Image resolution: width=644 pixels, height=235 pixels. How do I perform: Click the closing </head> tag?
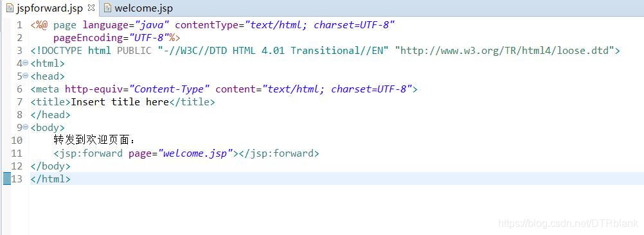point(51,114)
